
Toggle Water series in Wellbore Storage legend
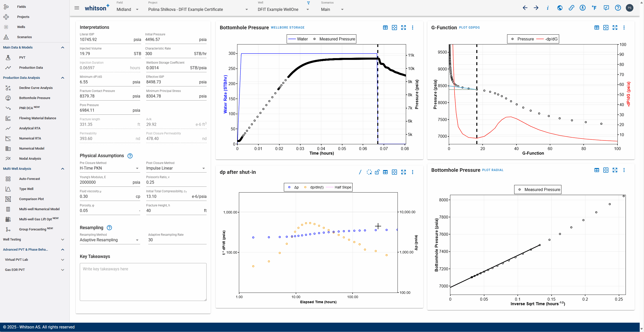(x=298, y=39)
